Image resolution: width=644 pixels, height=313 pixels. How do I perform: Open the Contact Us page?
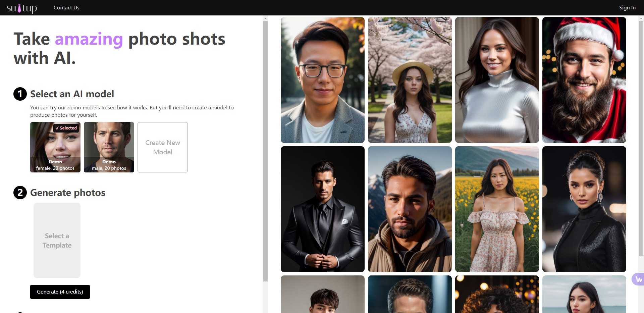point(66,7)
